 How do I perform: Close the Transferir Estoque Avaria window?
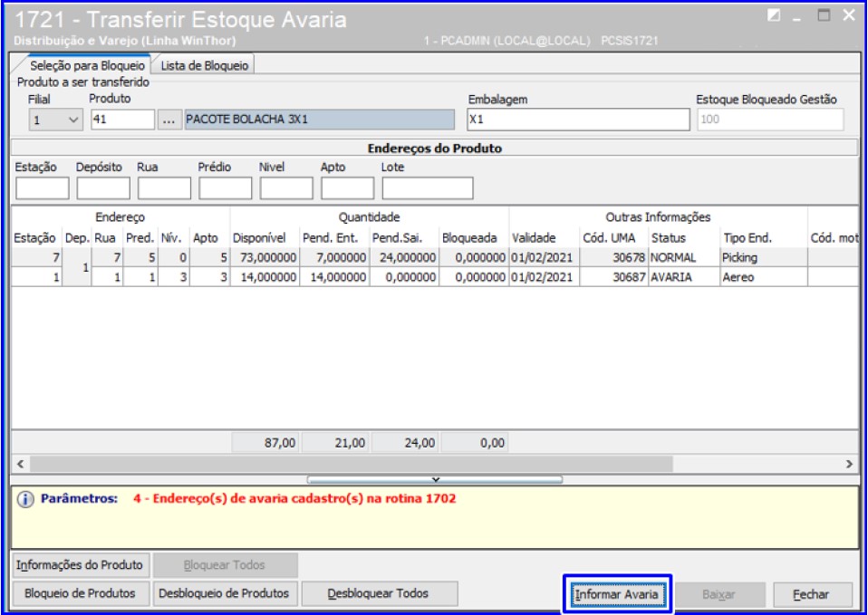click(x=849, y=15)
